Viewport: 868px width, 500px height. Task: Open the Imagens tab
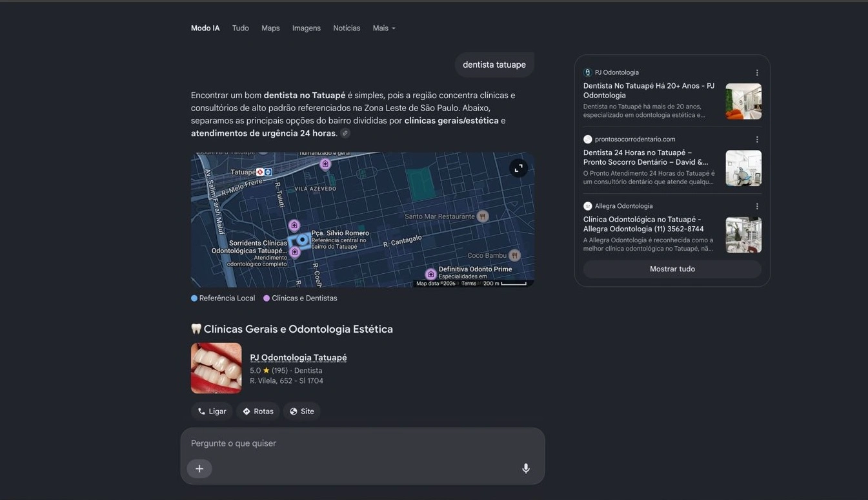[307, 28]
